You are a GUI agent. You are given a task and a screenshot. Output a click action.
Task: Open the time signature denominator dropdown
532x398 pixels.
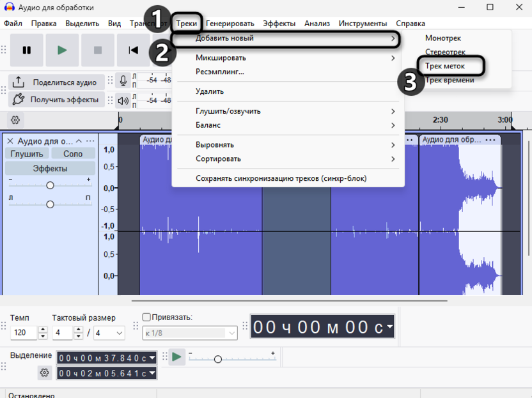pyautogui.click(x=109, y=333)
